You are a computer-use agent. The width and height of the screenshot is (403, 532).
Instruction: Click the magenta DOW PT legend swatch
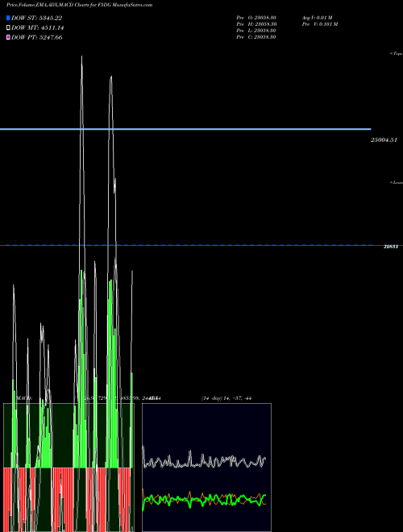(8, 37)
